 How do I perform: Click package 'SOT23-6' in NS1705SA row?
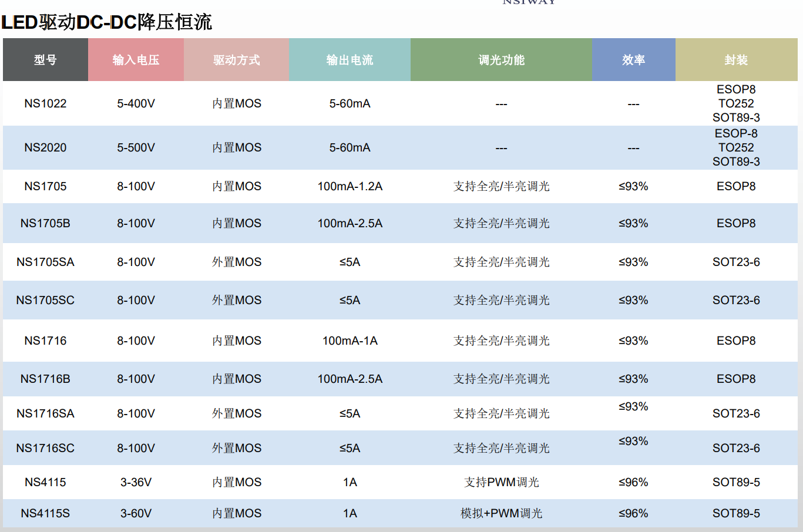pos(736,262)
